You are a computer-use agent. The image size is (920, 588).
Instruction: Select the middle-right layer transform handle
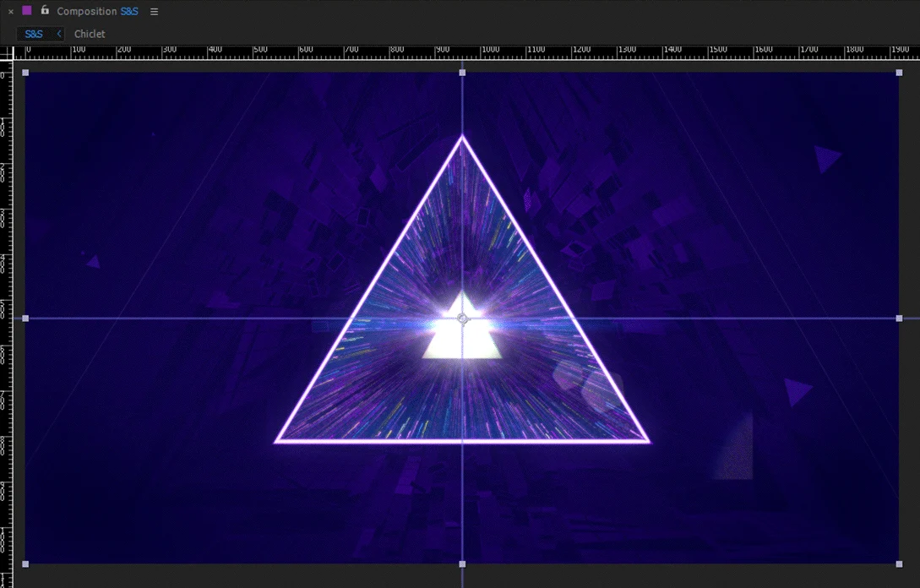pos(900,318)
